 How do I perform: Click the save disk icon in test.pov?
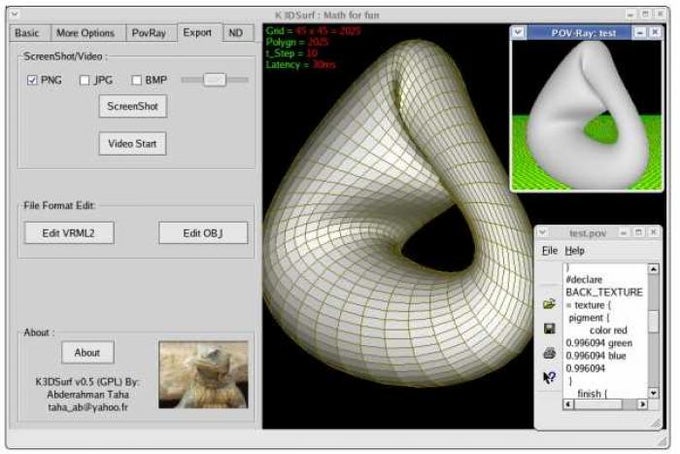pyautogui.click(x=549, y=329)
